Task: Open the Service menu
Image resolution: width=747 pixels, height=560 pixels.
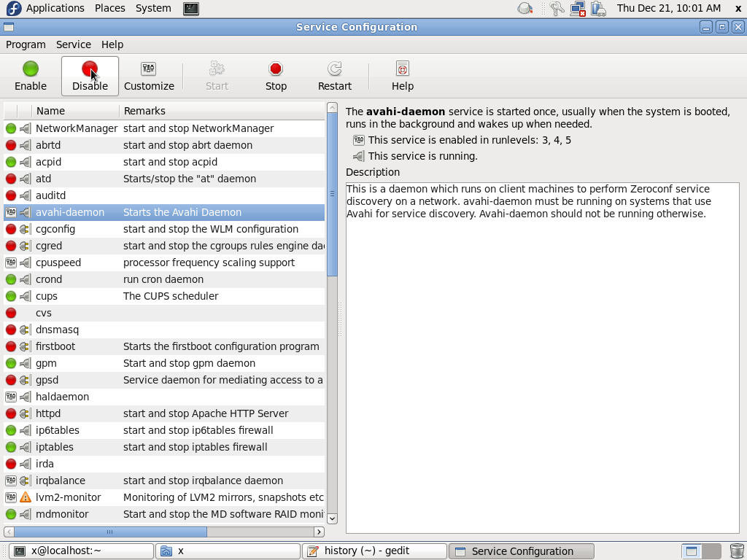Action: click(74, 44)
